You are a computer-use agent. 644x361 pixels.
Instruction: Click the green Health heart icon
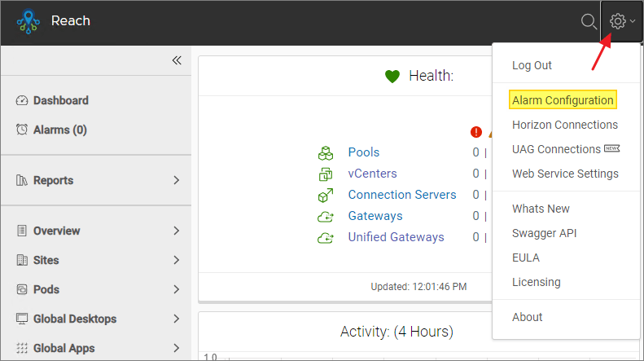pos(392,77)
